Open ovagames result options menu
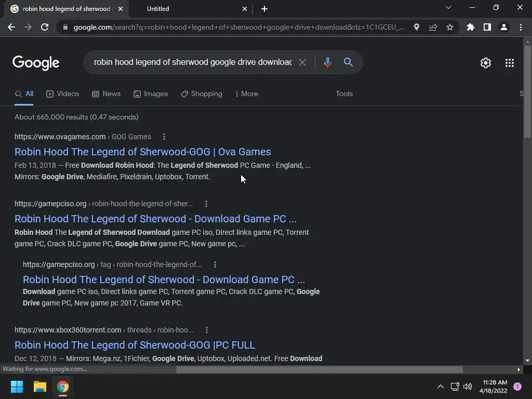The height and width of the screenshot is (399, 532). click(164, 137)
